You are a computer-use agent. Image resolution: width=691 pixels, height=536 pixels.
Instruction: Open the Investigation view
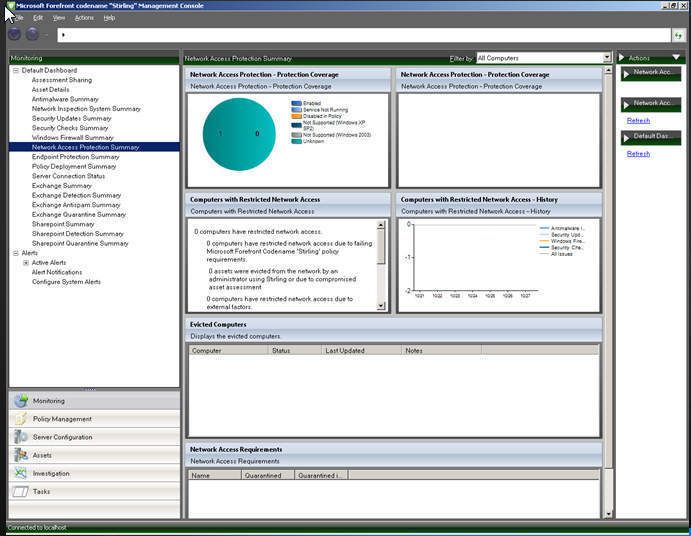tap(94, 473)
